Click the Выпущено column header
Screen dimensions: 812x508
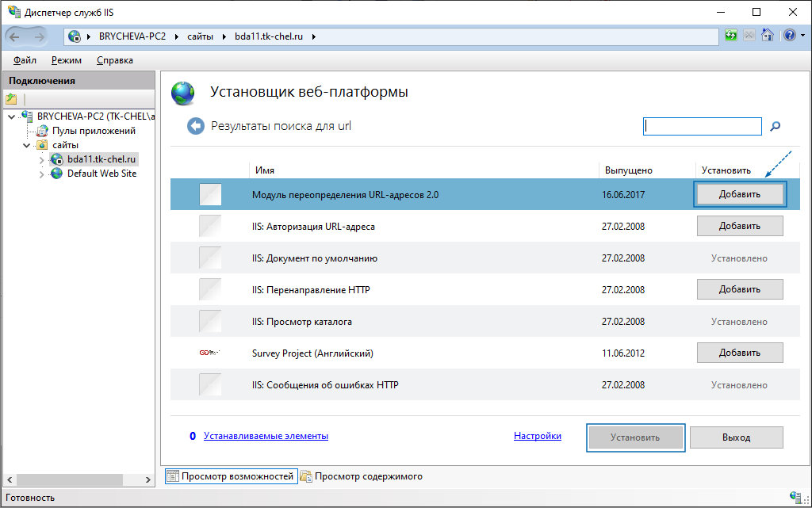tap(628, 170)
